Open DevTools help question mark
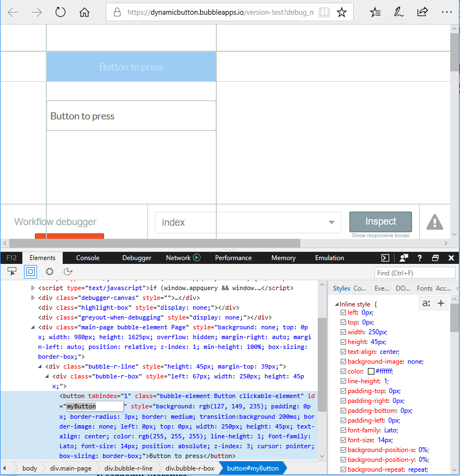460x476 pixels. click(420, 258)
